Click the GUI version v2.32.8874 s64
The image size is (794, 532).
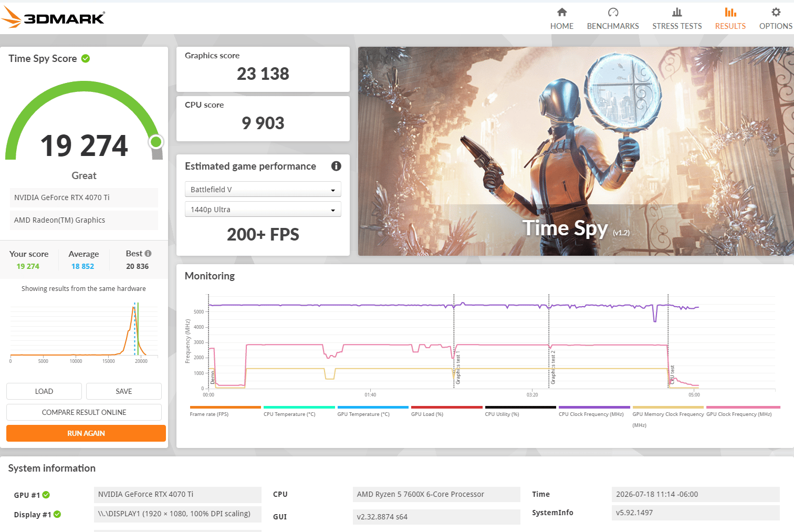coord(436,517)
